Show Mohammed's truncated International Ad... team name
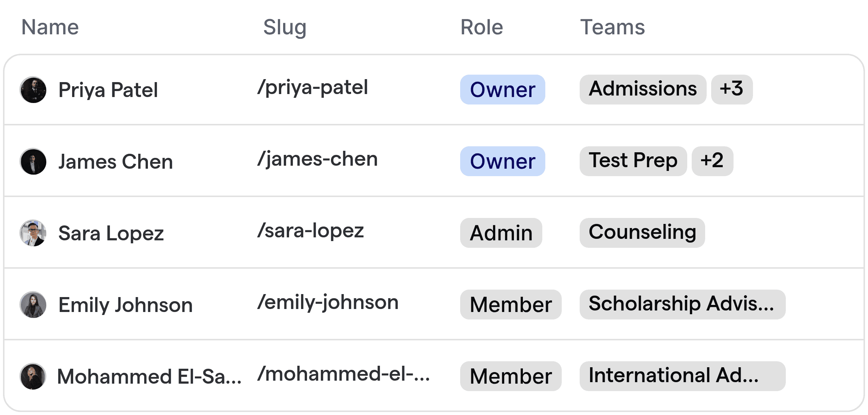The image size is (868, 415). (x=682, y=375)
